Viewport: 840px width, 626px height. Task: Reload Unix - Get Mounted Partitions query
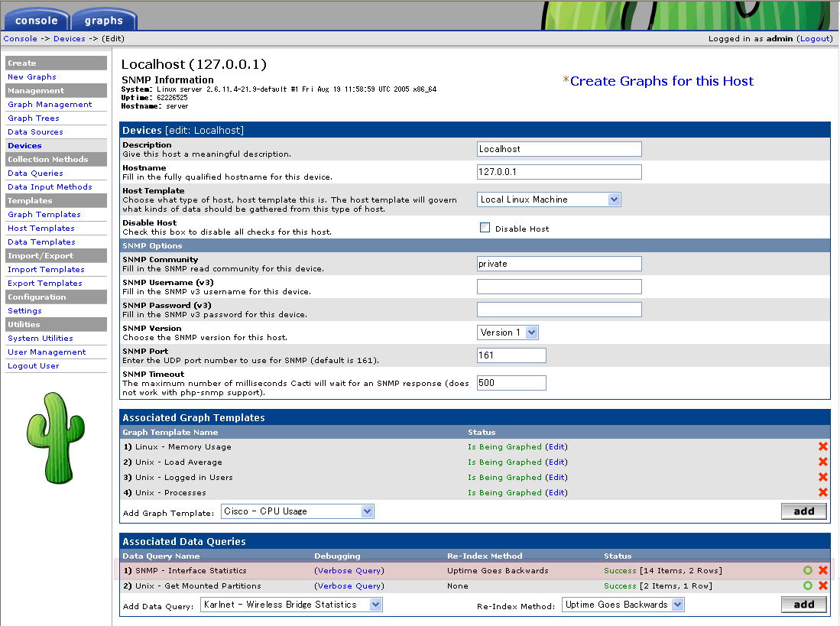click(x=808, y=586)
